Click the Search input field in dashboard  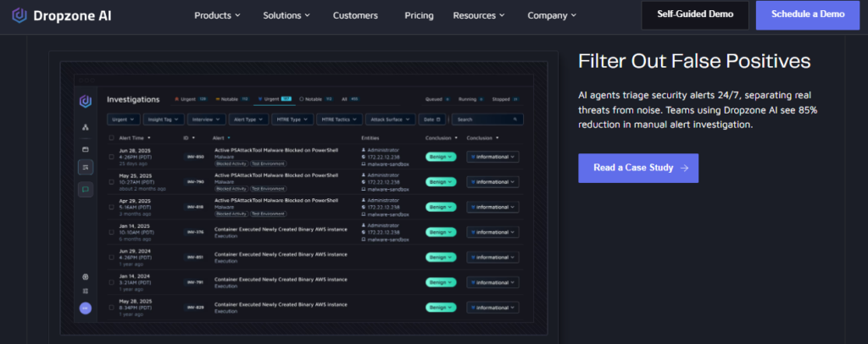click(x=487, y=119)
